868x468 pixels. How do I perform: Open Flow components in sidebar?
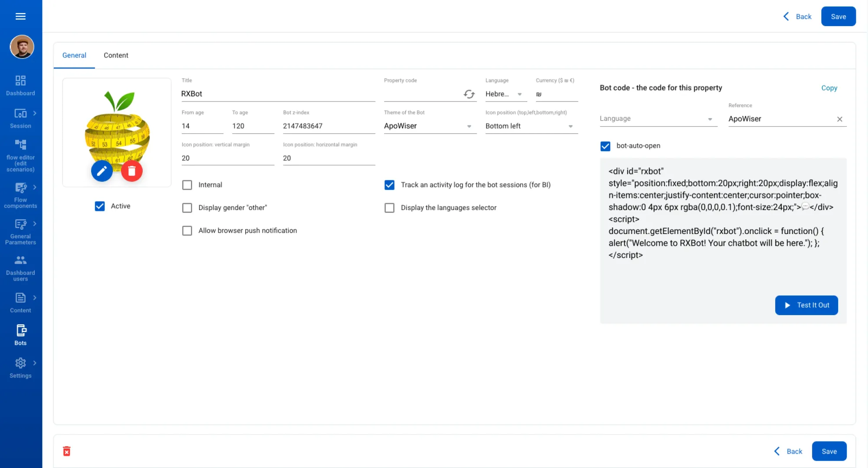20,195
